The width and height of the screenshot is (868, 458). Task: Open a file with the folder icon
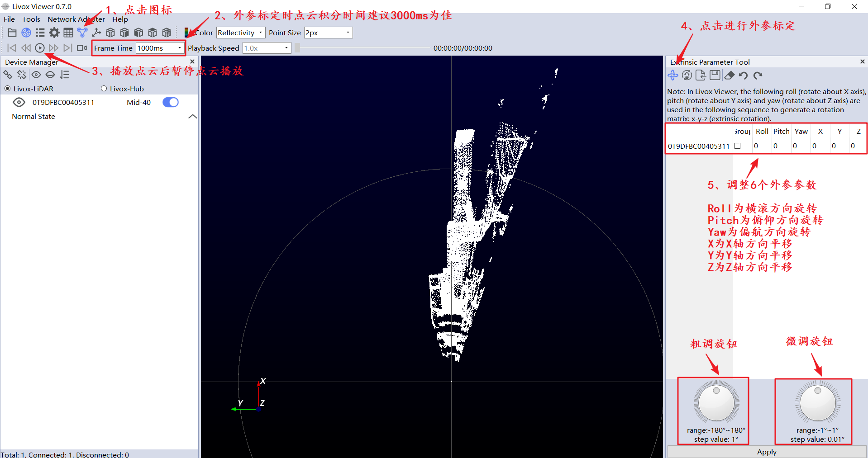tap(12, 33)
